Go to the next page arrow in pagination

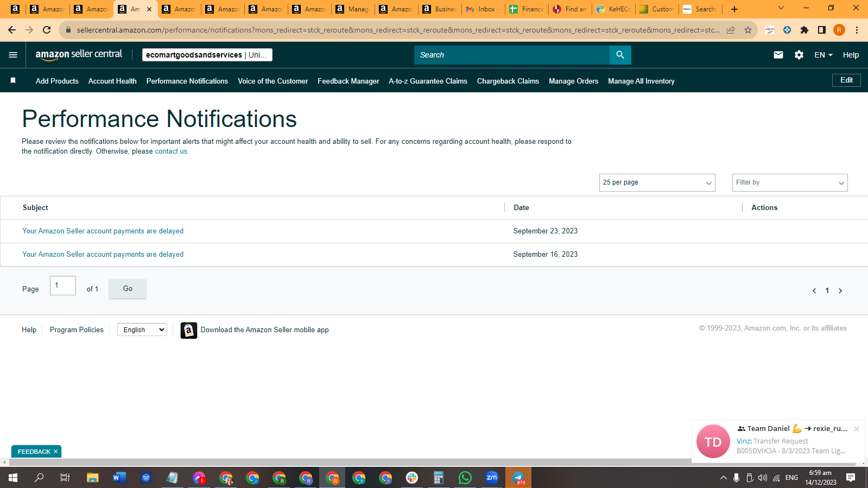840,291
